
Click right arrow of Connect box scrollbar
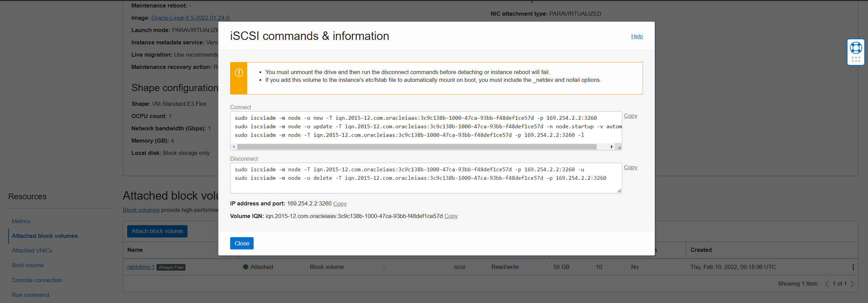[612, 147]
